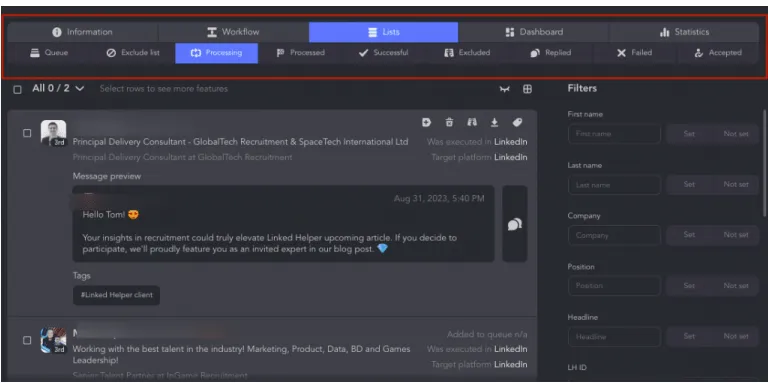Click the 'Aug 31, 2023, 5:40 PM' timestamp
This screenshot has height=383, width=768.
[x=439, y=198]
